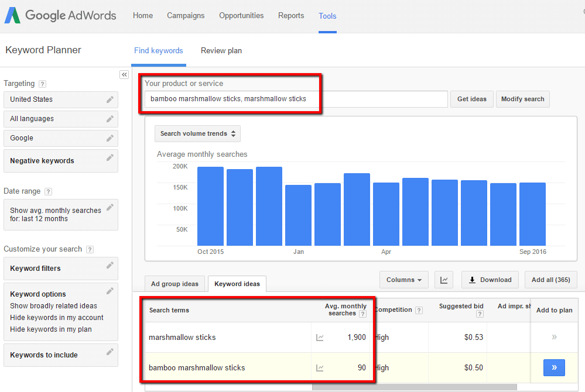This screenshot has height=392, width=585.
Task: Click the horizontal table scrollbar
Action: coord(415,387)
